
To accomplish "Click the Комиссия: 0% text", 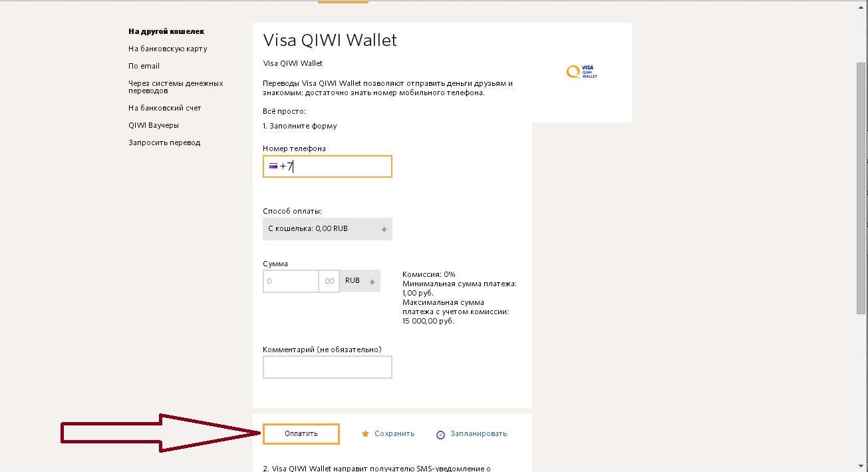I will [429, 274].
